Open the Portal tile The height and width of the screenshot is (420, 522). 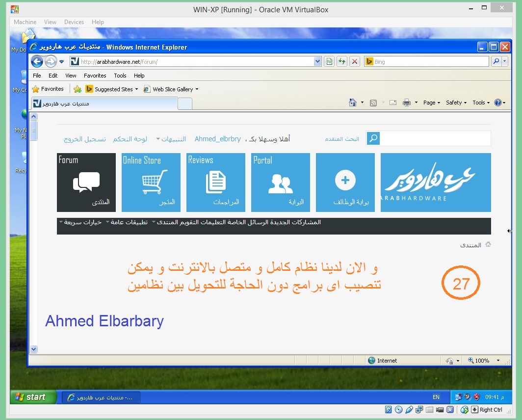coord(280,183)
